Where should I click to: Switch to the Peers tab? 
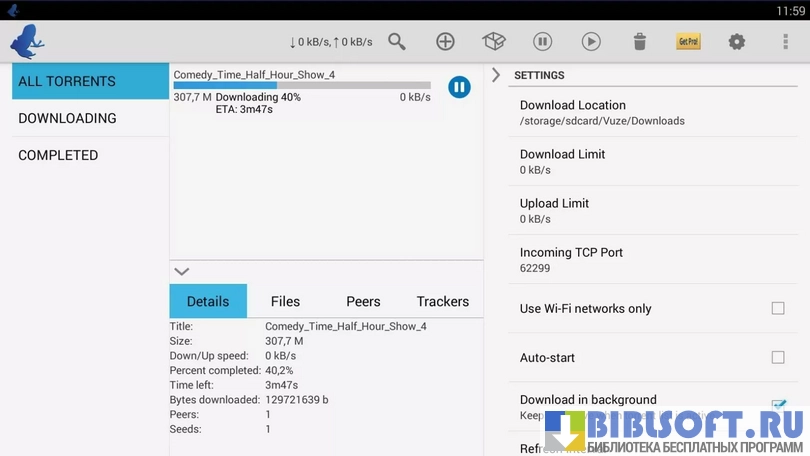pyautogui.click(x=363, y=301)
